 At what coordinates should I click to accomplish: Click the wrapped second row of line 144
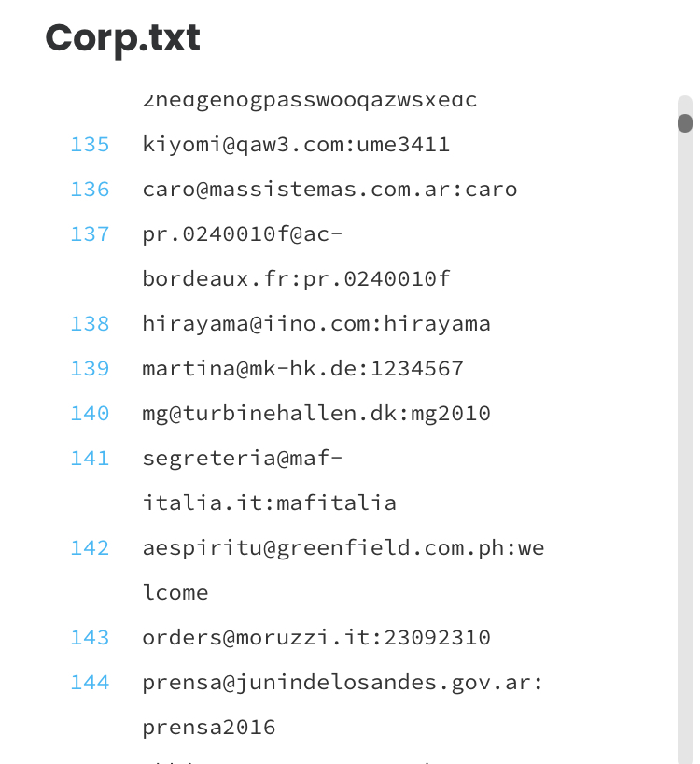tap(209, 728)
